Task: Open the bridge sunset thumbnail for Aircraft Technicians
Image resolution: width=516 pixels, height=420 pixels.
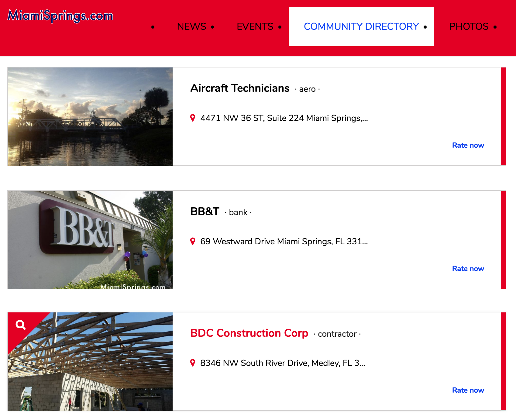Action: pos(90,116)
